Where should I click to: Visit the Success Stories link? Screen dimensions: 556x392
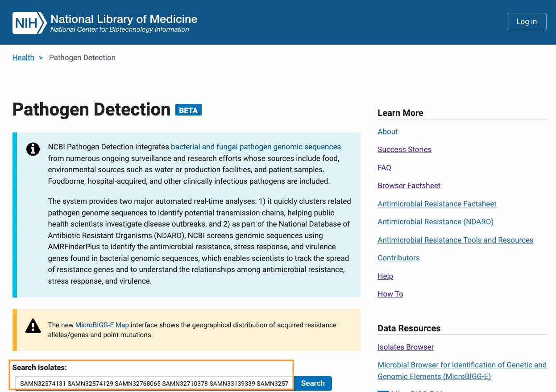pyautogui.click(x=404, y=149)
